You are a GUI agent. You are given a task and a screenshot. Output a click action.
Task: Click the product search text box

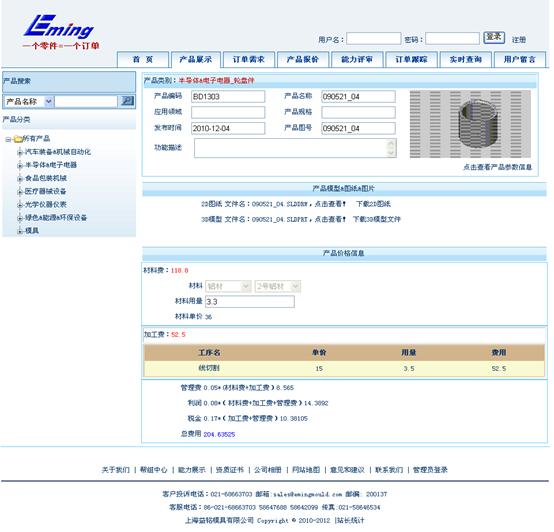pyautogui.click(x=86, y=102)
